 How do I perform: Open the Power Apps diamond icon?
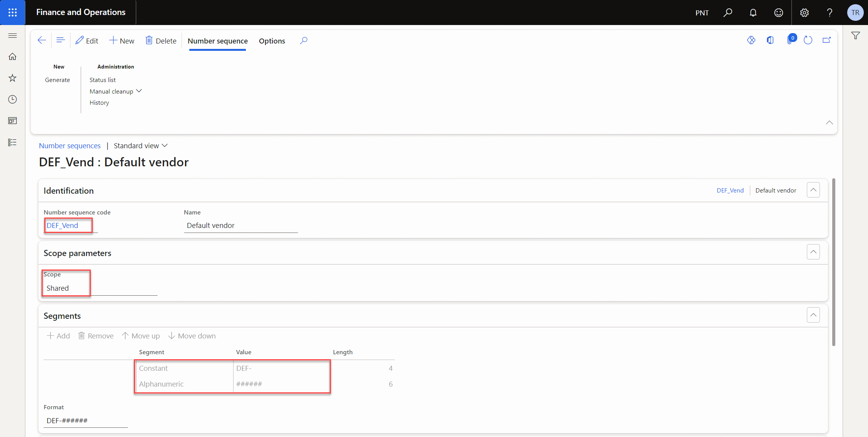751,40
